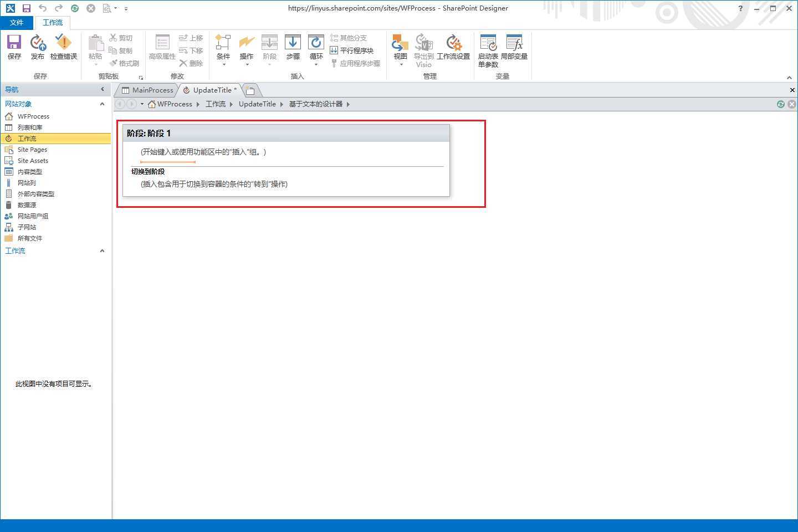Open the new blank tab button

pos(250,90)
